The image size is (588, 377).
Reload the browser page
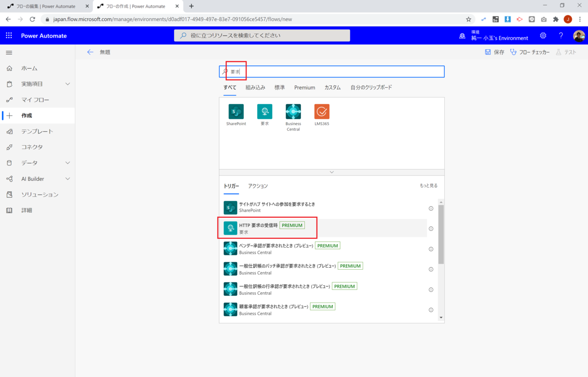[x=32, y=19]
